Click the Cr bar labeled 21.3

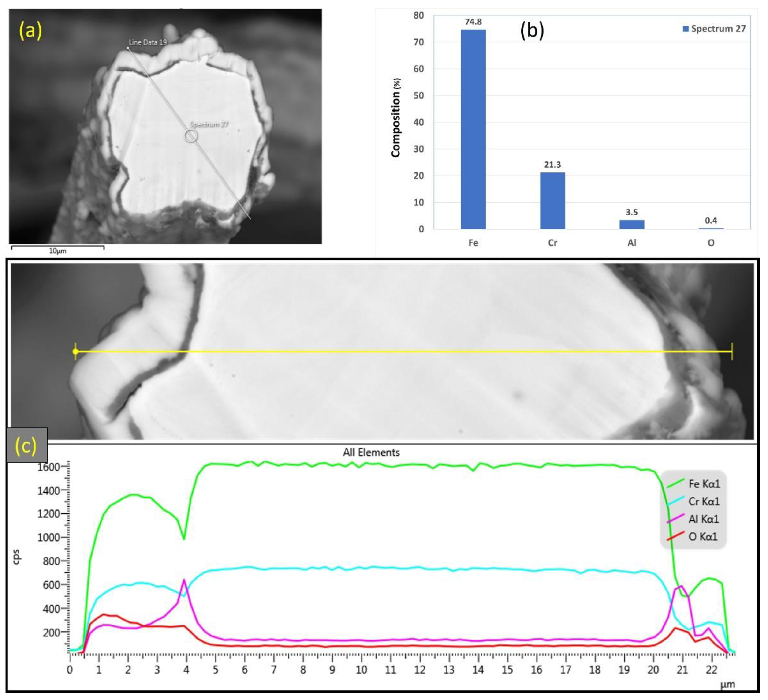click(x=552, y=201)
